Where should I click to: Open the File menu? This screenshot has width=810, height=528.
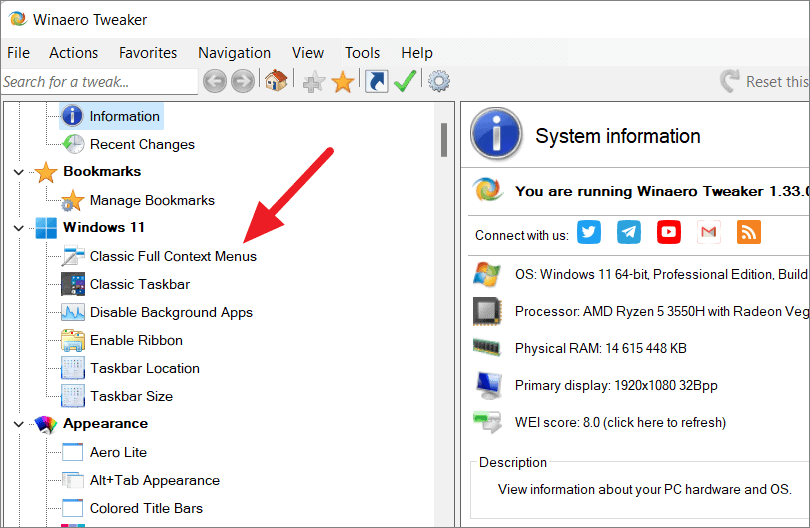tap(19, 53)
